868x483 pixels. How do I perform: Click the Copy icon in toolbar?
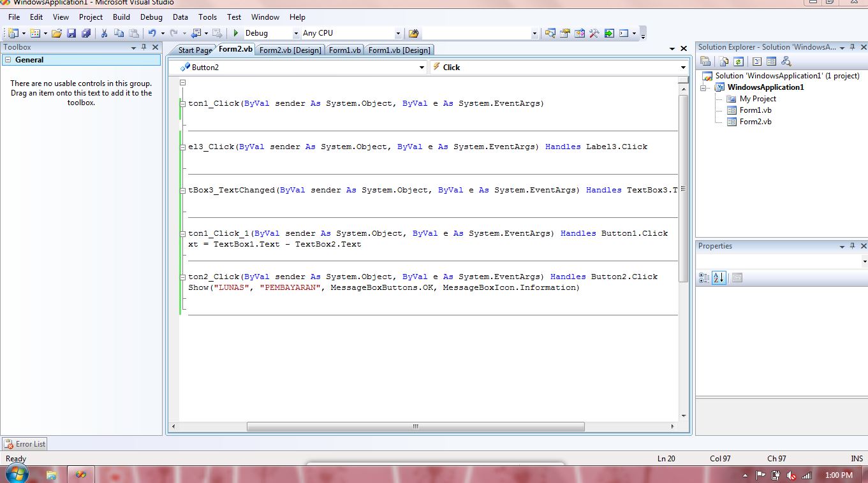[119, 33]
